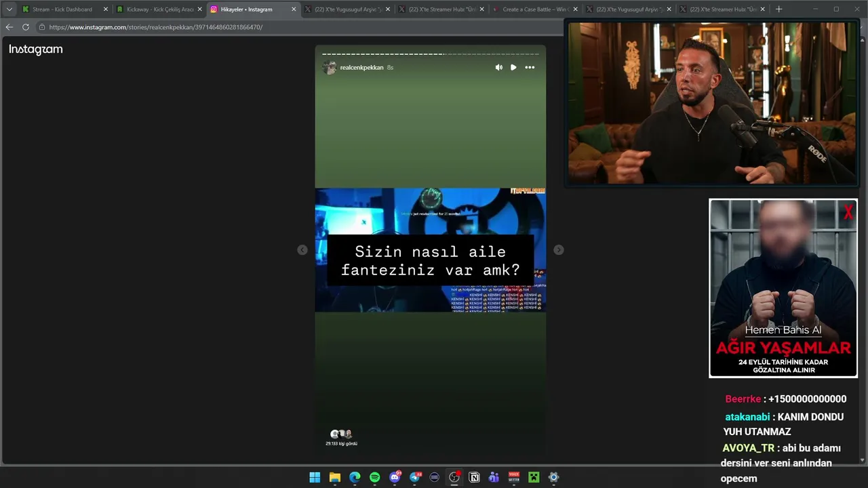Click the story video with the fanteziniz caption
Screen dimensions: 868x488
(x=430, y=250)
